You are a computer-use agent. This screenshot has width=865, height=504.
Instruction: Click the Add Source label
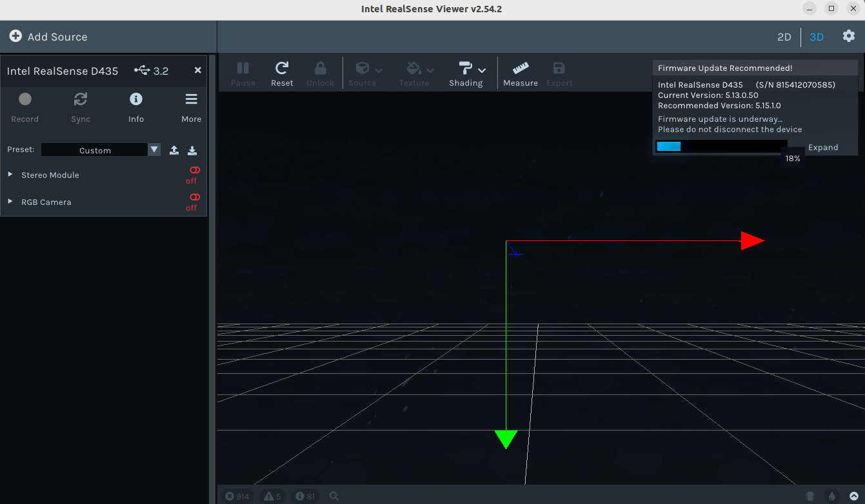click(x=57, y=37)
